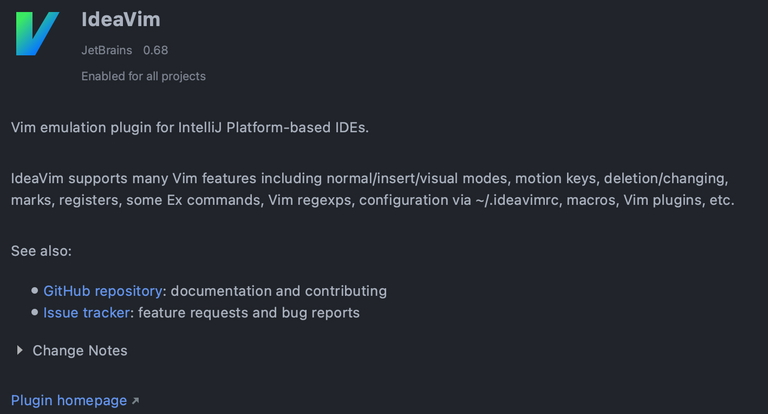Click the ~/.ideavimrc text in description

(x=517, y=200)
